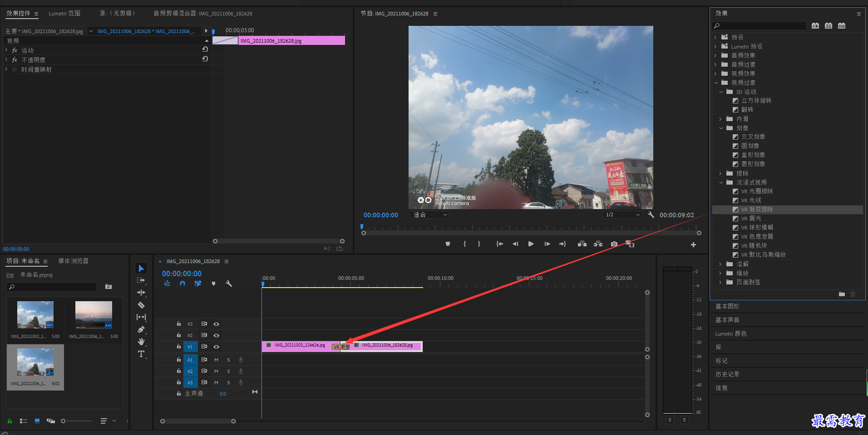Add marker in timeline header
This screenshot has height=435, width=868.
tap(213, 283)
